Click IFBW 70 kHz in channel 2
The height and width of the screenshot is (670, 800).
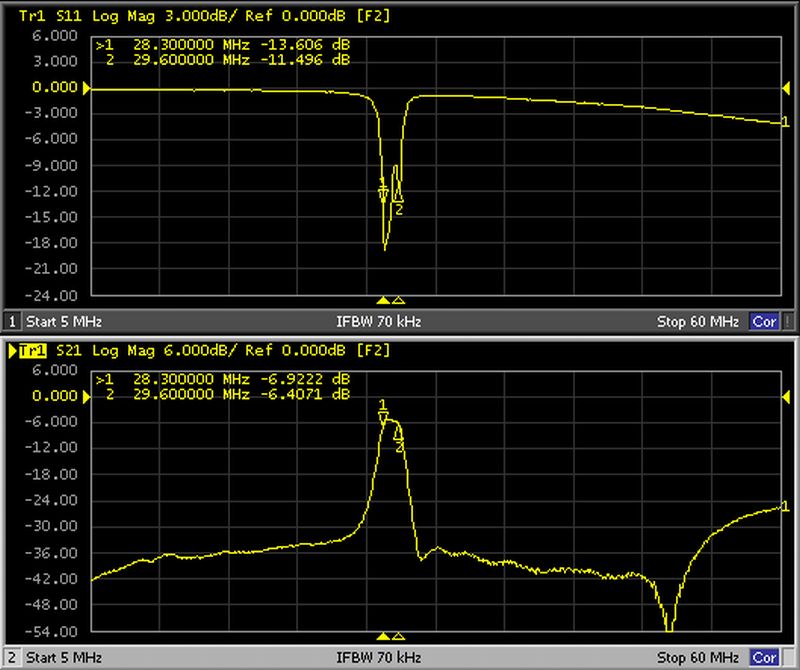click(x=378, y=658)
